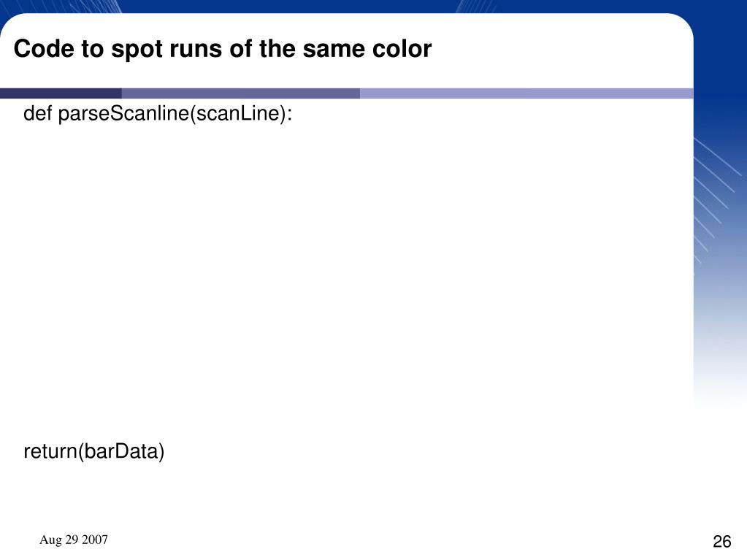
Task: Select the def parseScanline(scanLine): line
Action: (x=158, y=114)
